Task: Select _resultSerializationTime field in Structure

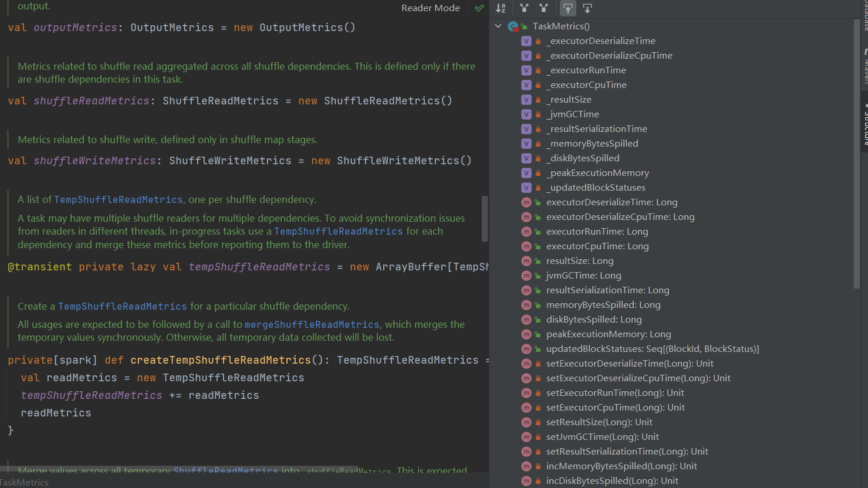Action: 597,129
